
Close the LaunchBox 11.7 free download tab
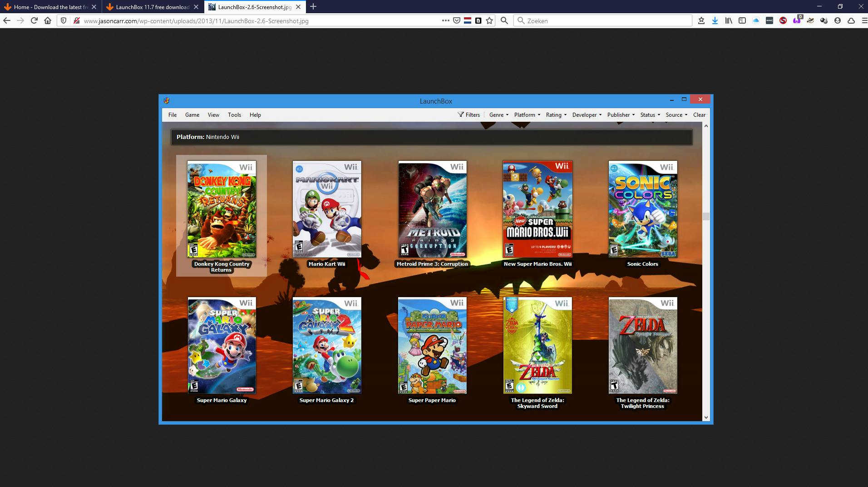(x=196, y=7)
